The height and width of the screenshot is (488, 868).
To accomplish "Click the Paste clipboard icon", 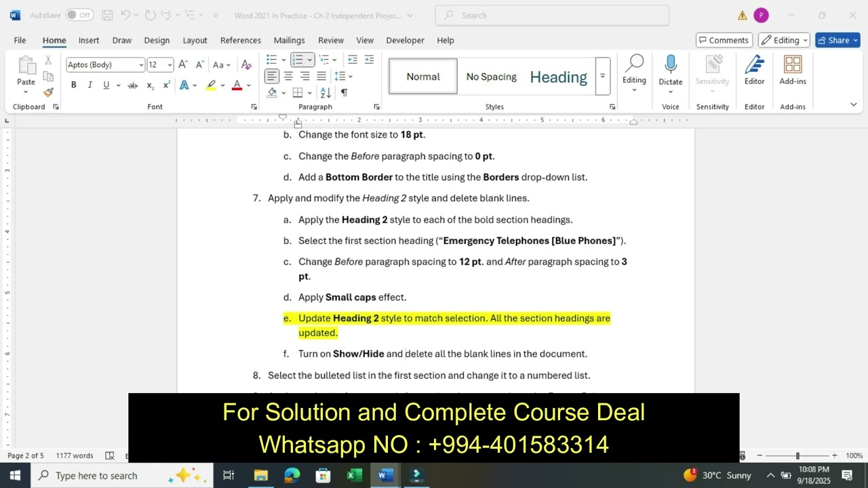I will pyautogui.click(x=26, y=66).
